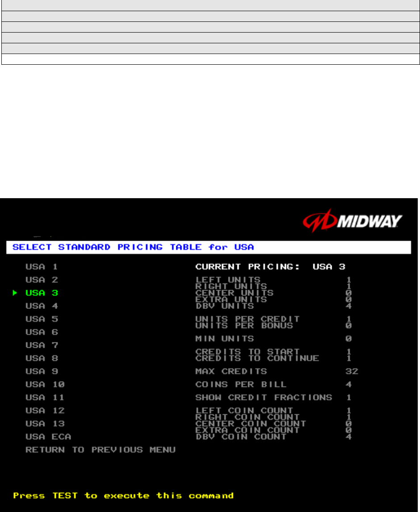Choose USA 11 pricing option
420x512 pixels.
point(45,397)
